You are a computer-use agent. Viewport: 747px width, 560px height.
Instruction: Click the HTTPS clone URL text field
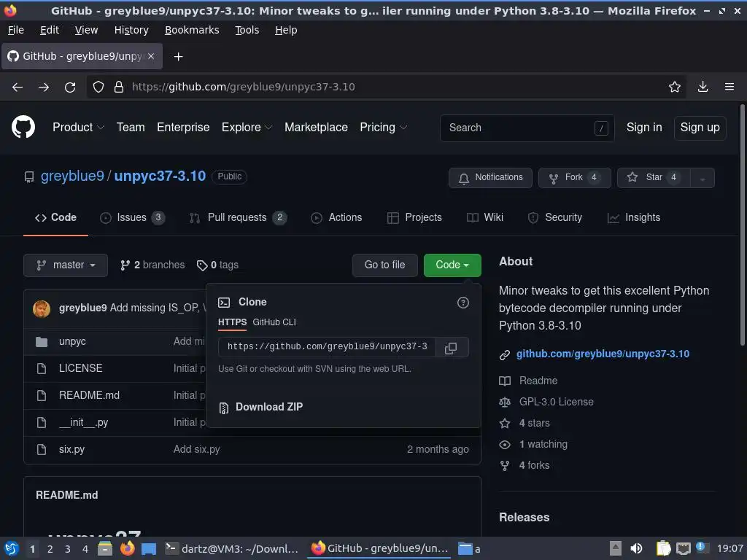pyautogui.click(x=327, y=347)
